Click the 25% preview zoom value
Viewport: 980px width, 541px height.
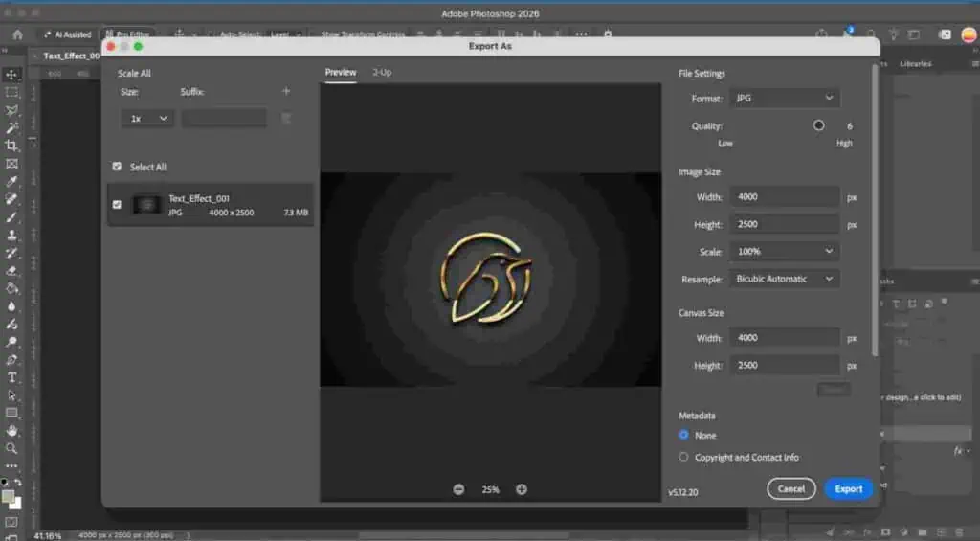point(490,489)
